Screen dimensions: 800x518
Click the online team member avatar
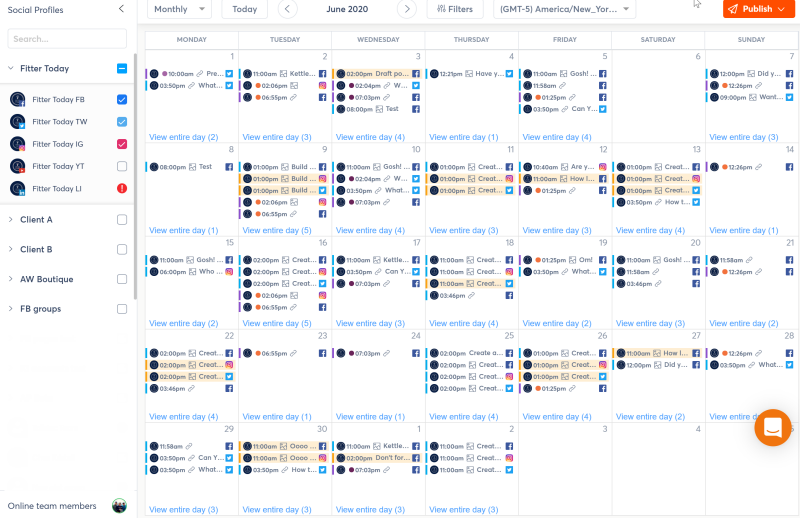[x=119, y=506]
